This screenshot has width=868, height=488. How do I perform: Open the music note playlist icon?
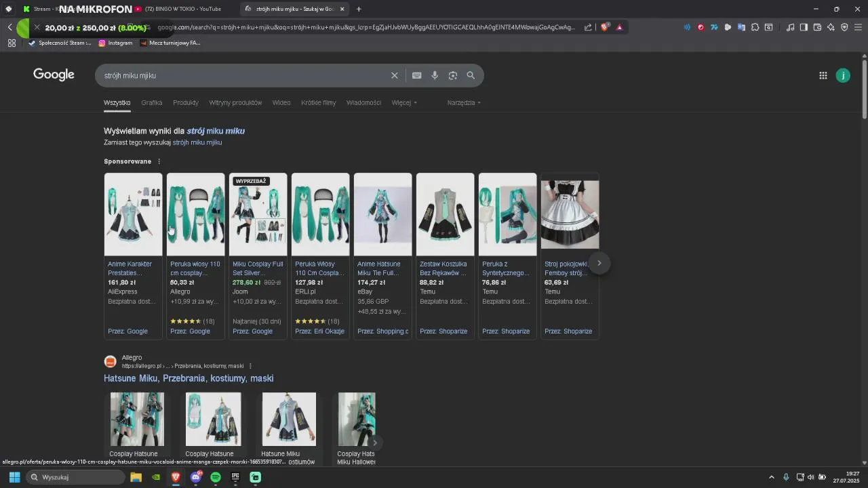(790, 27)
